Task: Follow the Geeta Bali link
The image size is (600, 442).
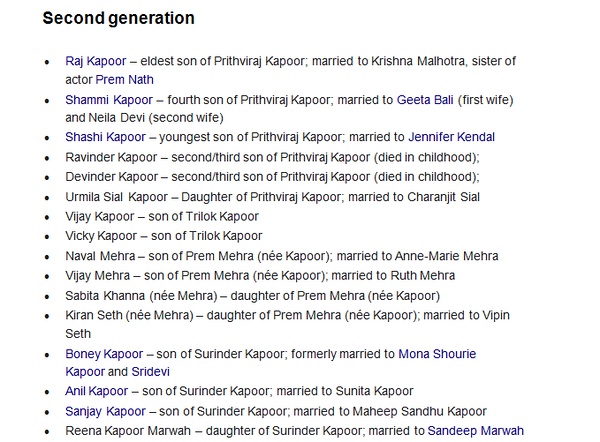Action: (425, 100)
